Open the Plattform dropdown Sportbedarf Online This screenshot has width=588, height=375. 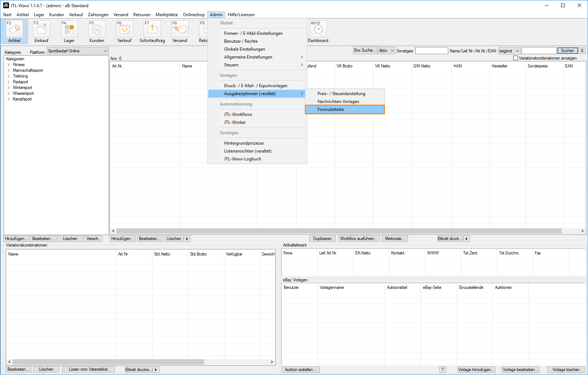coord(77,51)
